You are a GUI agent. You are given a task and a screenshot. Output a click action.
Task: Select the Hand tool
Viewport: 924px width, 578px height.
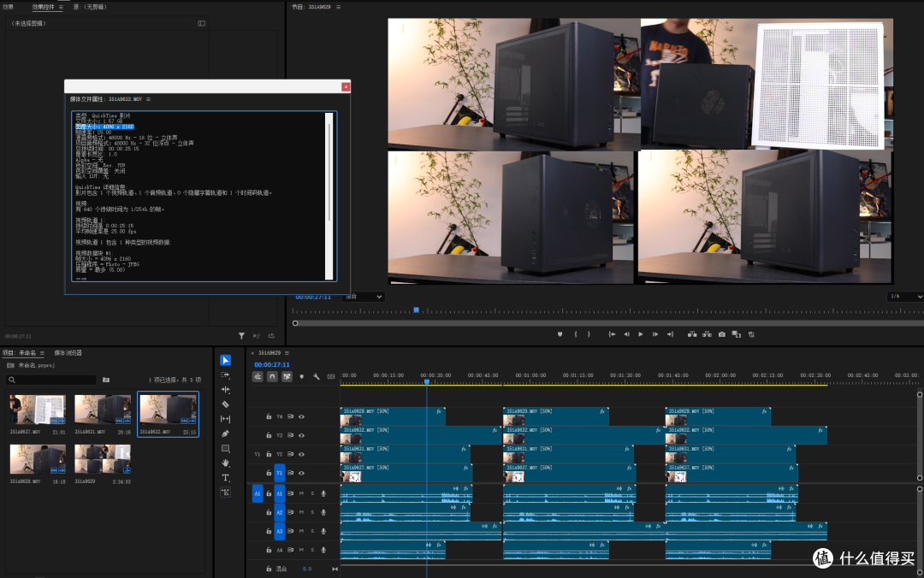[x=225, y=463]
